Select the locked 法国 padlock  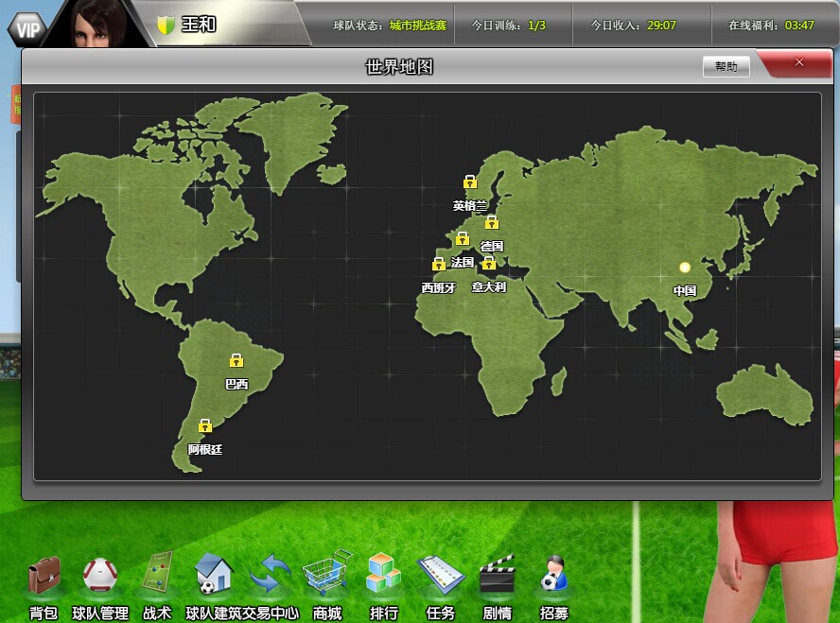point(463,239)
